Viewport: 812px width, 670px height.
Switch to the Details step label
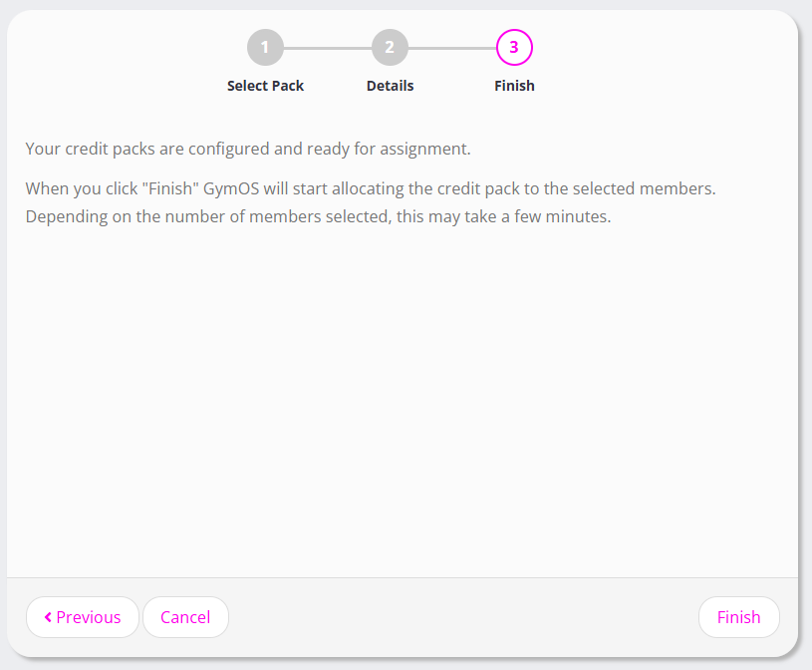tap(390, 86)
